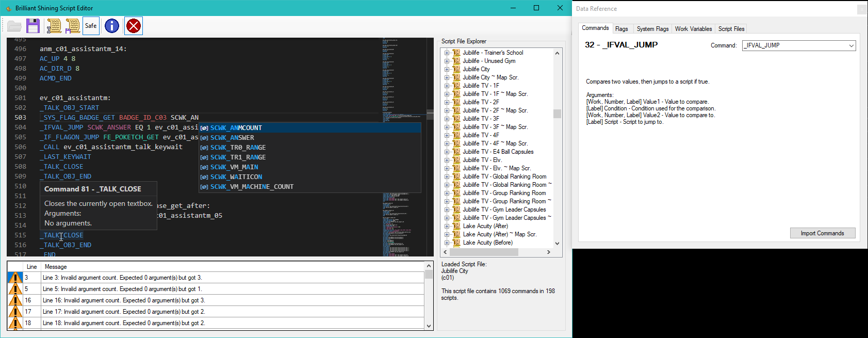Image resolution: width=868 pixels, height=338 pixels.
Task: Open the Command dropdown showing _IFVAL_JUMP
Action: coord(799,45)
